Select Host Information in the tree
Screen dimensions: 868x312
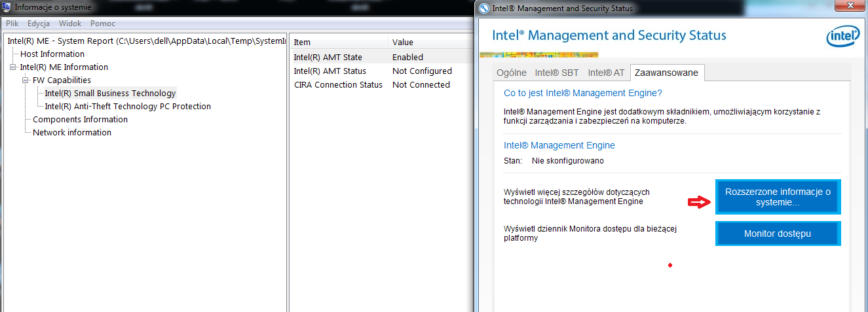point(52,54)
